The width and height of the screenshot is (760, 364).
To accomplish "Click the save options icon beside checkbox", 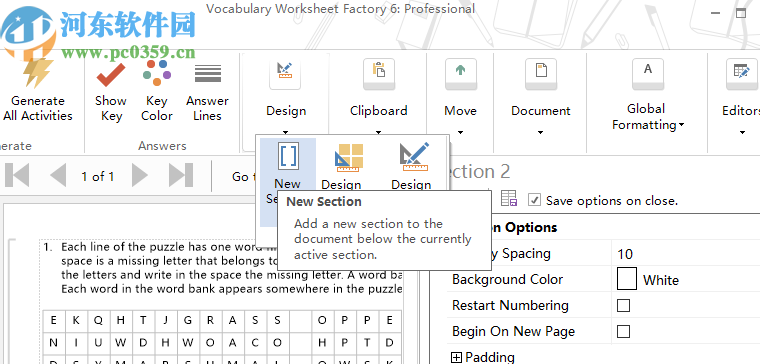I will (508, 199).
